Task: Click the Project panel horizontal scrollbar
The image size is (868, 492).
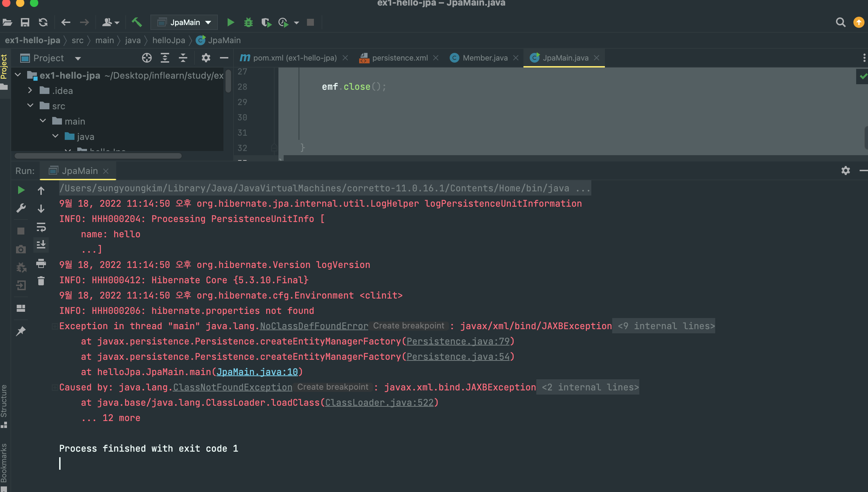Action: click(98, 156)
